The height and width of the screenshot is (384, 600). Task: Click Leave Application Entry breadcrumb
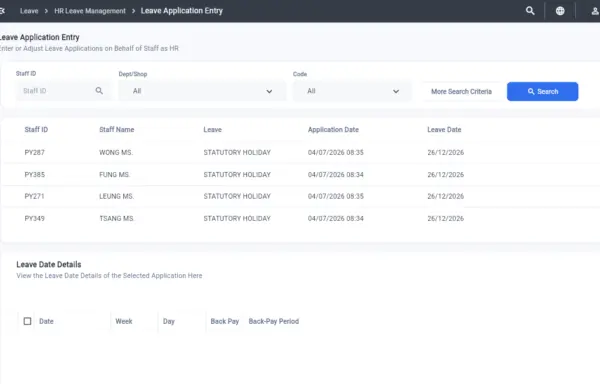coord(182,11)
